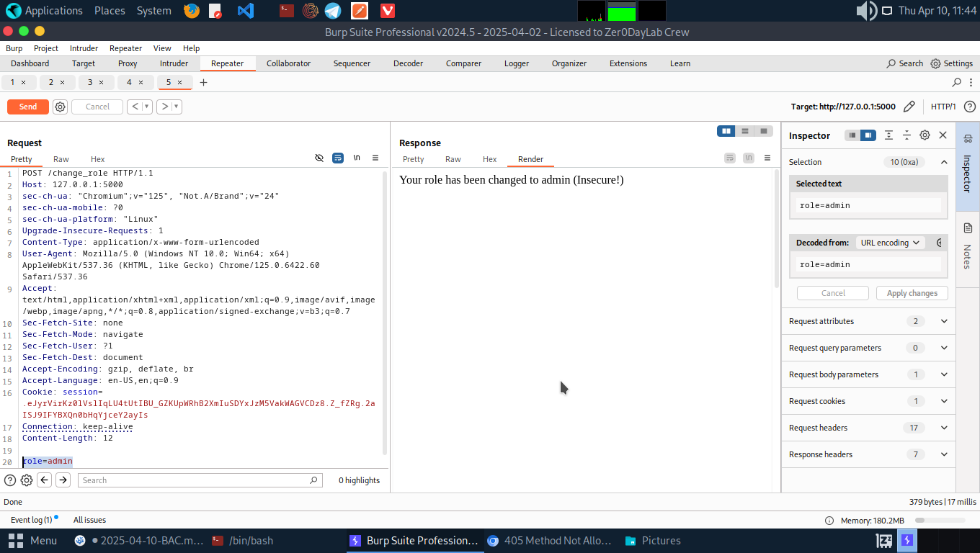Switch Inspector to left-docked layout

(852, 135)
